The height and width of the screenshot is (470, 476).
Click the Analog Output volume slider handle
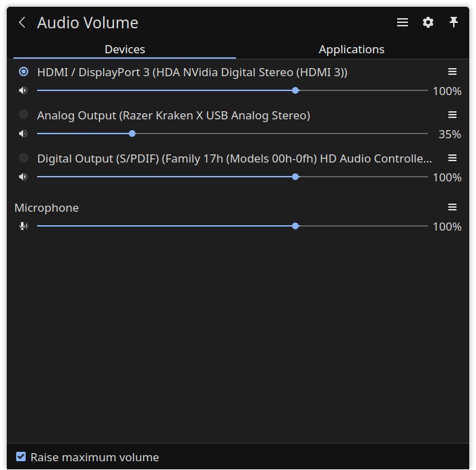coord(132,134)
